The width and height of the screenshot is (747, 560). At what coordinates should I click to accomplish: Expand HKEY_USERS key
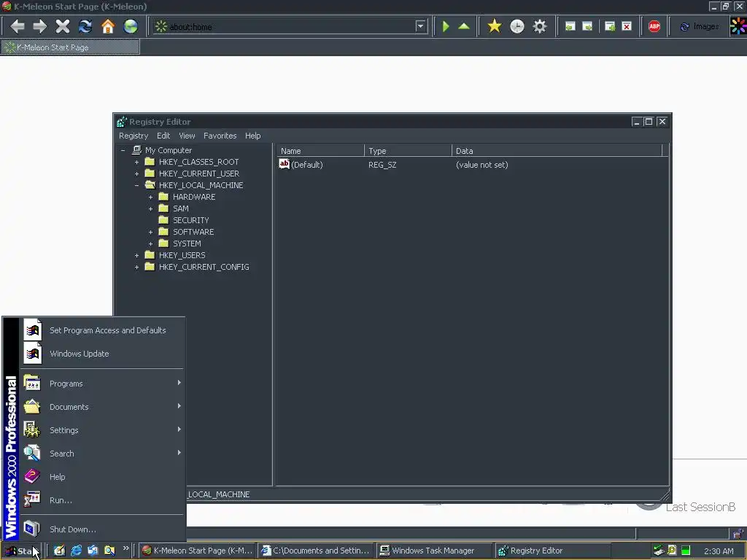tap(136, 255)
